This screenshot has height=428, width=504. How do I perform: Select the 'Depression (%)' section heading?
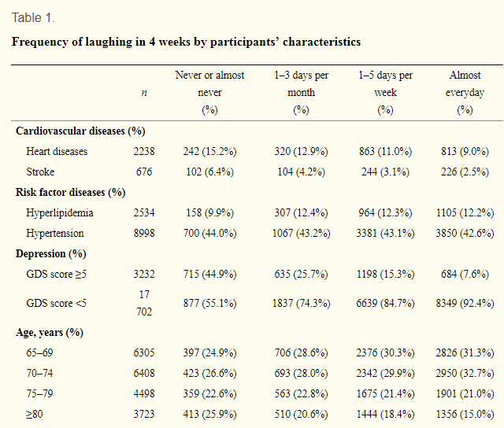coord(51,253)
